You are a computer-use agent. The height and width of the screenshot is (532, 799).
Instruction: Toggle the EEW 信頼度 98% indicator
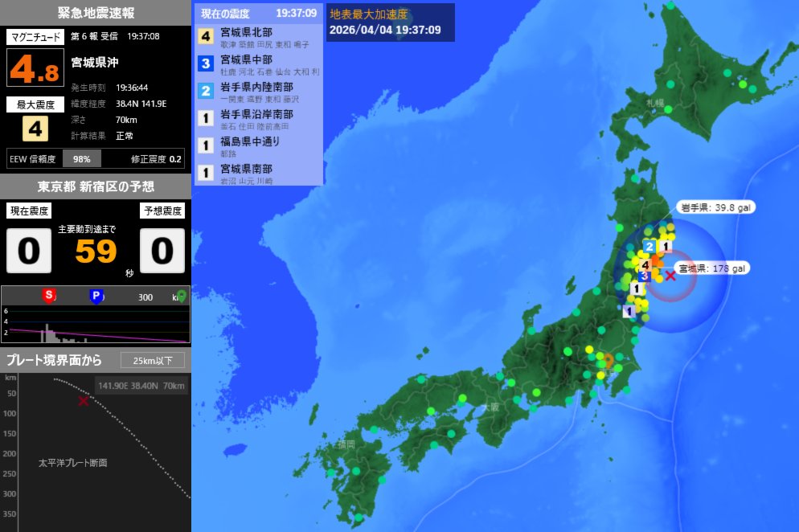pos(83,158)
